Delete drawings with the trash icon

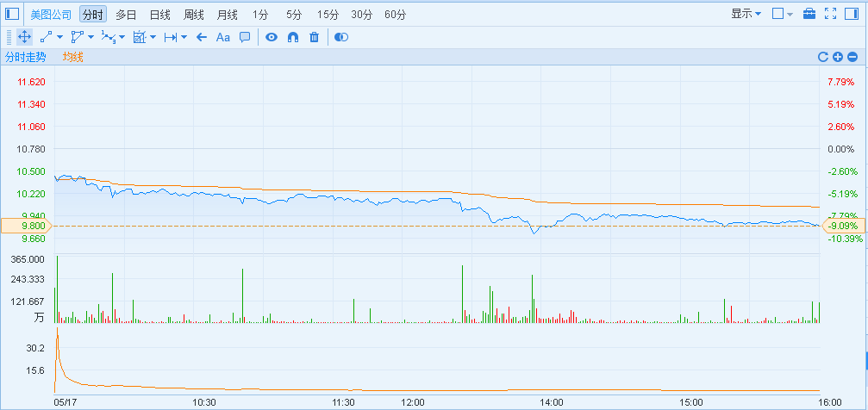314,37
